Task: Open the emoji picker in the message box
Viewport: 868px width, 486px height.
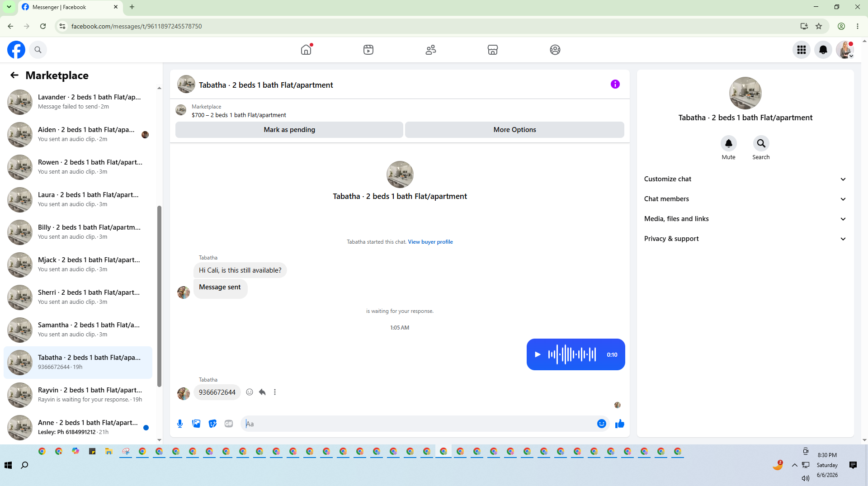Action: point(601,424)
